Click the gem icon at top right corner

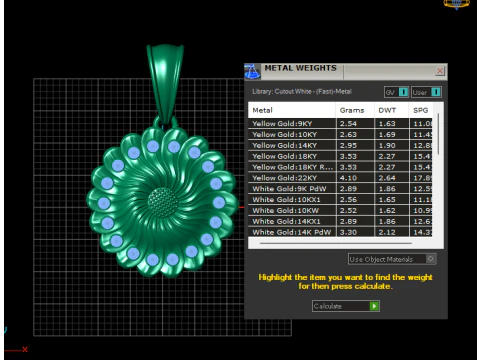tap(456, 4)
